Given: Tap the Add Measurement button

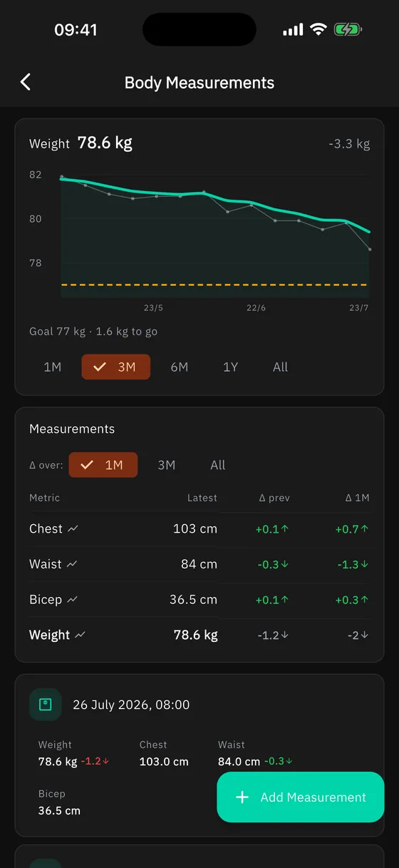Looking at the screenshot, I should pos(301,797).
